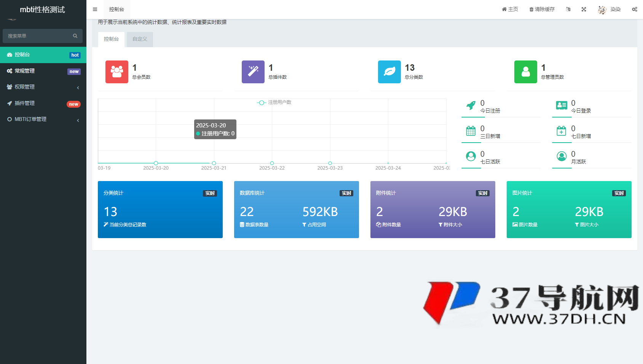Screen dimensions: 643x364
Task: Switch to the 自定义 tab
Action: 140,39
